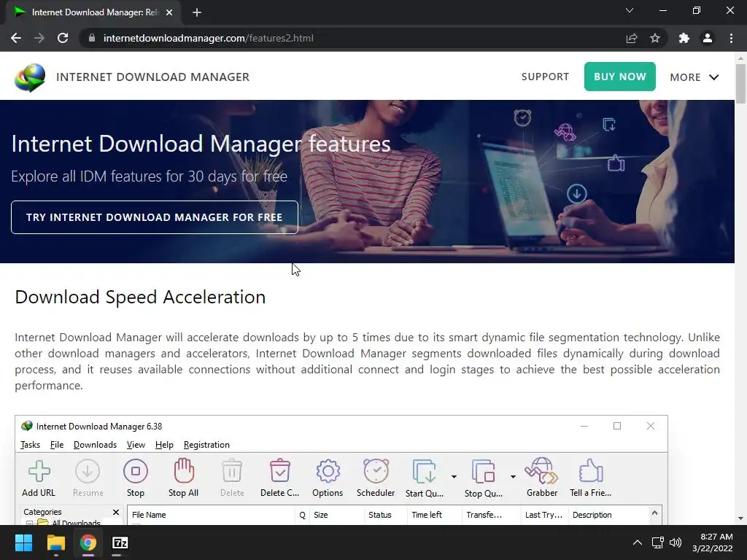Open a new browser tab
Screen dimensions: 747x560
tap(197, 12)
